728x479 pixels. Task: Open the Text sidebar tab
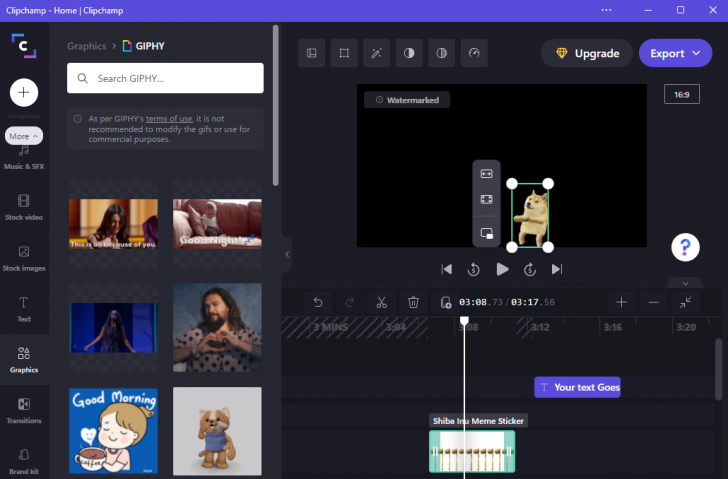pos(24,309)
